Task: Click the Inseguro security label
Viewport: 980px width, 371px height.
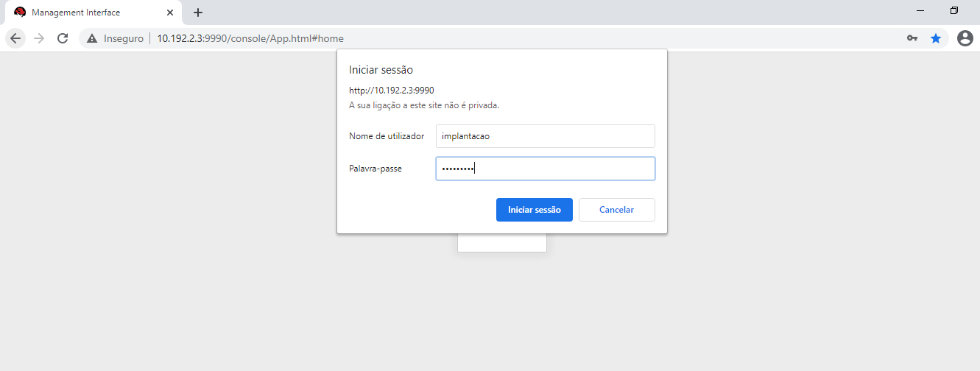Action: coord(123,38)
